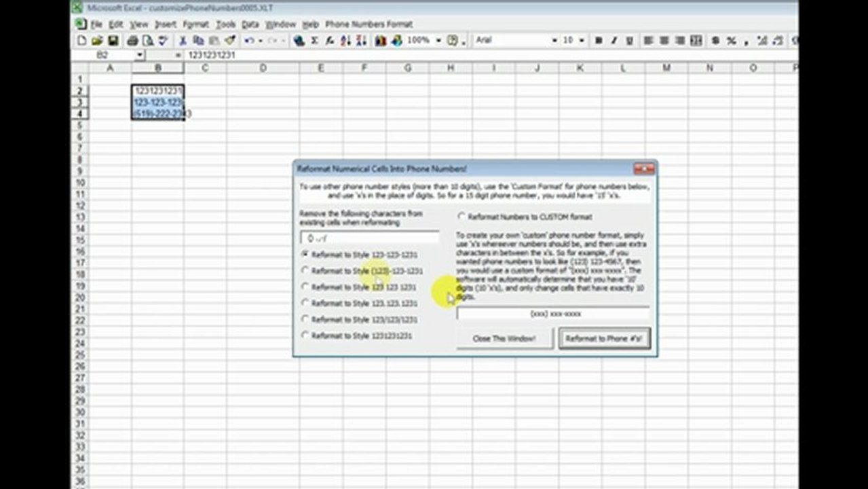The image size is (868, 489).
Task: Click the Office Assistant help icon
Action: click(x=453, y=41)
